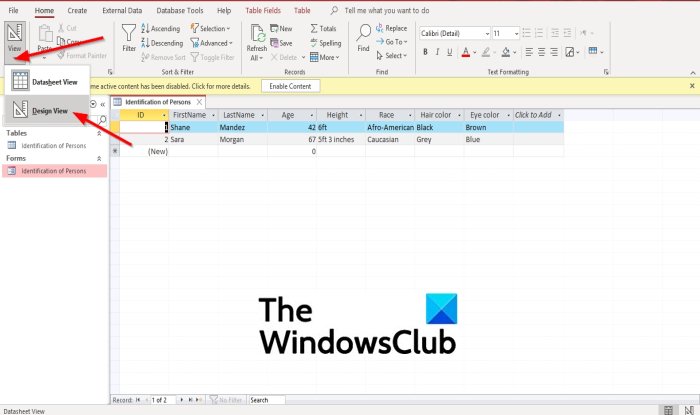Image resolution: width=700 pixels, height=415 pixels.
Task: Go to the first record arrow
Action: pyautogui.click(x=138, y=400)
